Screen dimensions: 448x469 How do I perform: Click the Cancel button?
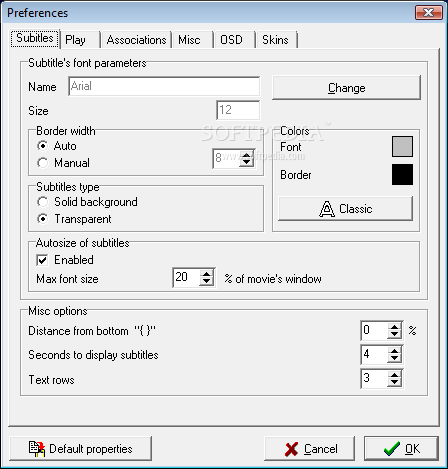point(309,449)
